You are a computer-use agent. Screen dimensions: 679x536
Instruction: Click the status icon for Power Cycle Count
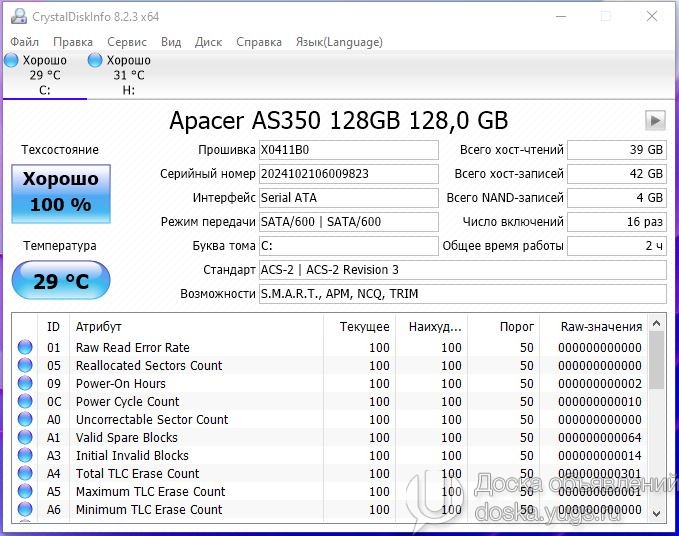tap(25, 401)
